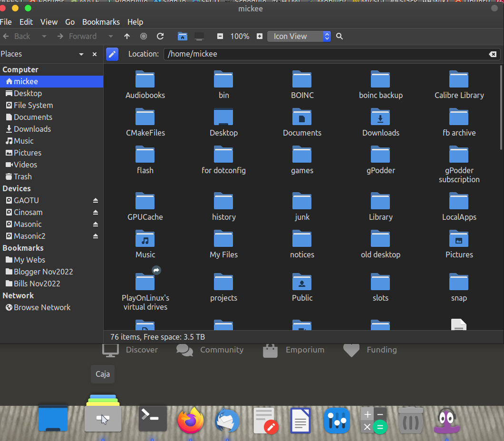This screenshot has width=504, height=441.
Task: Open the Bookmarks menu
Action: 101,22
